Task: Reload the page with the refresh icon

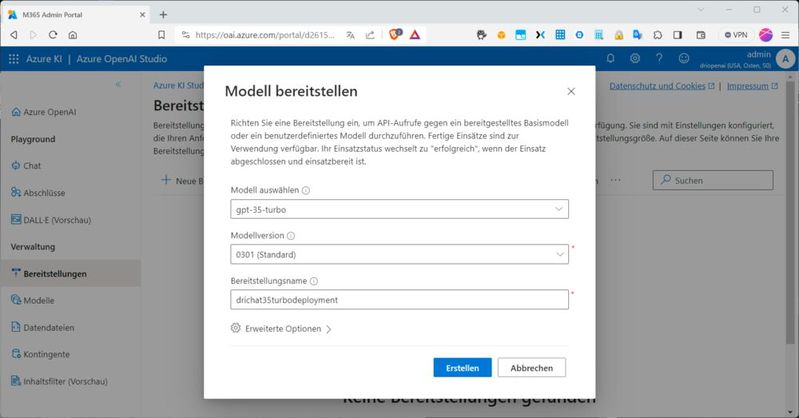Action: point(53,35)
